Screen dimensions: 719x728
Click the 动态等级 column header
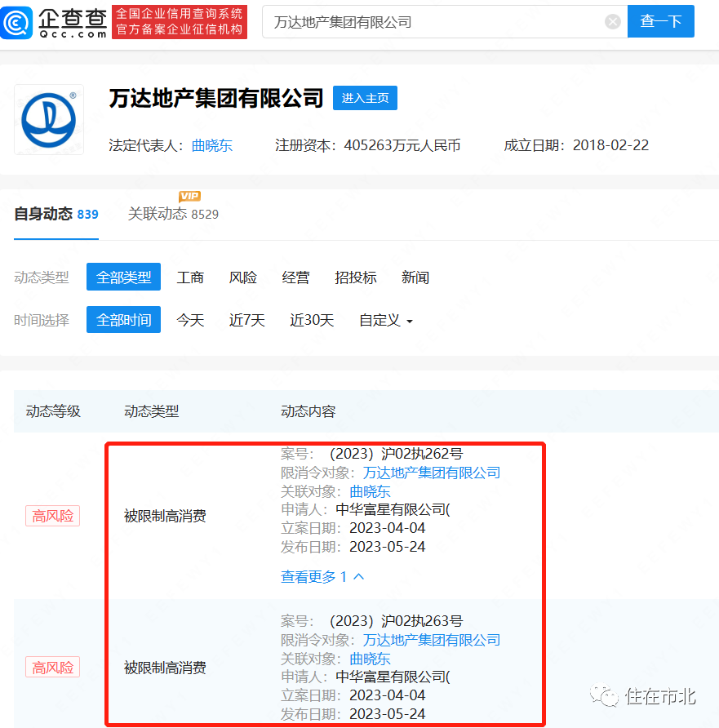click(53, 411)
